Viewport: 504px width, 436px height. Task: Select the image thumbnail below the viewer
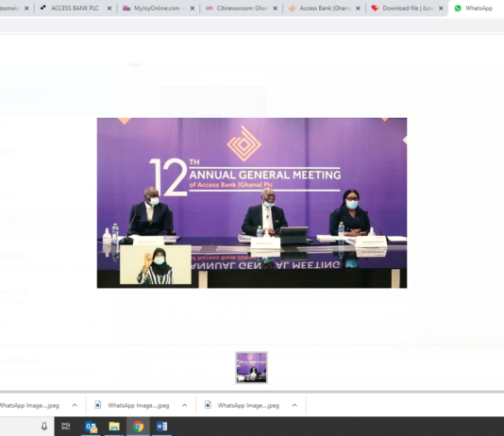pyautogui.click(x=251, y=367)
